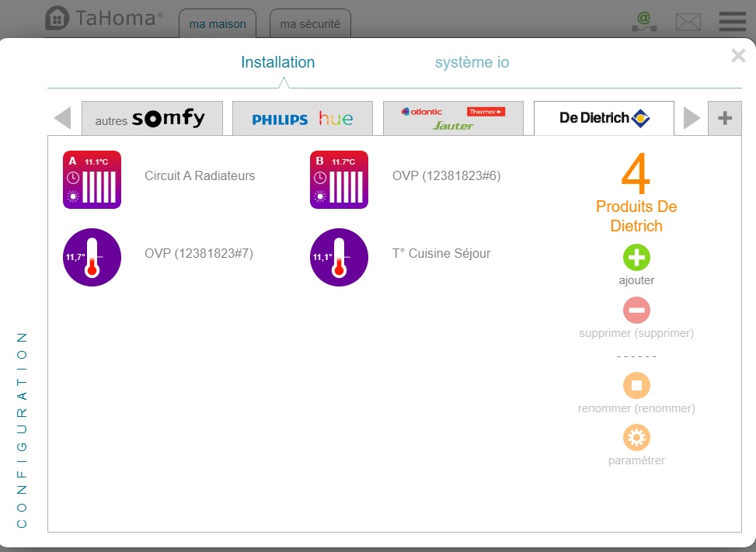Close the configuration dialog
The width and height of the screenshot is (756, 552).
(738, 55)
